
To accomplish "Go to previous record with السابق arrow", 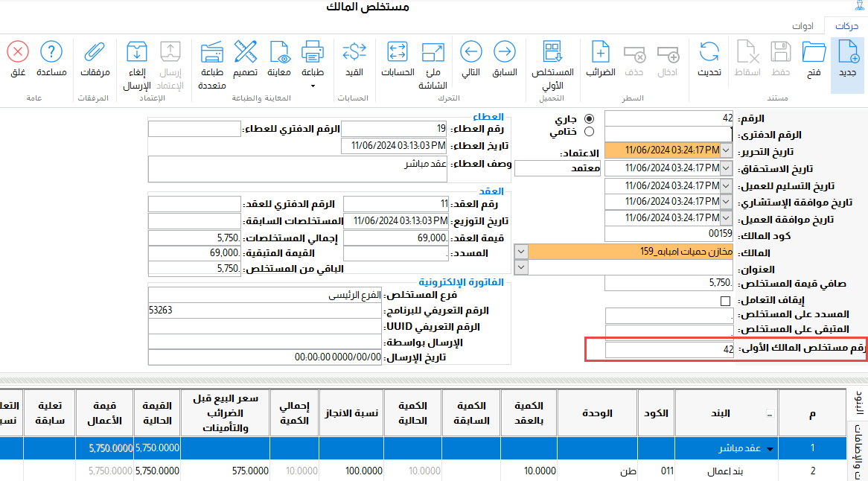I will point(505,53).
